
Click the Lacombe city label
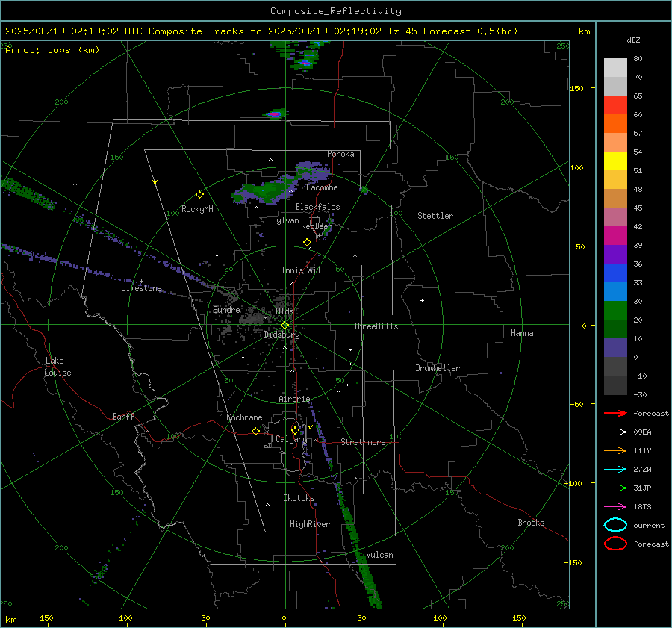coord(321,187)
